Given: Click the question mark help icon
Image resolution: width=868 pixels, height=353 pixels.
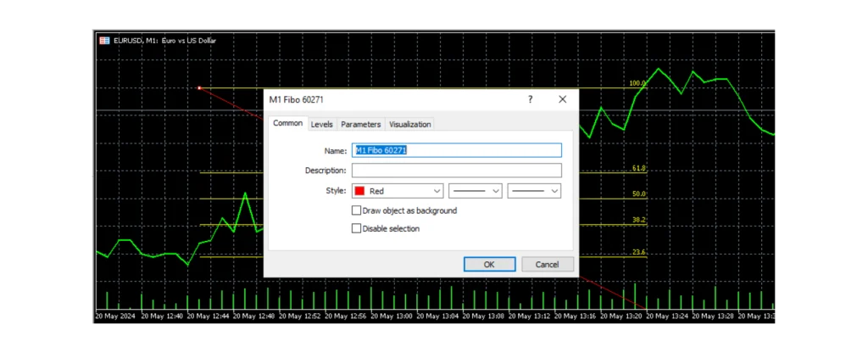Looking at the screenshot, I should pos(531,99).
